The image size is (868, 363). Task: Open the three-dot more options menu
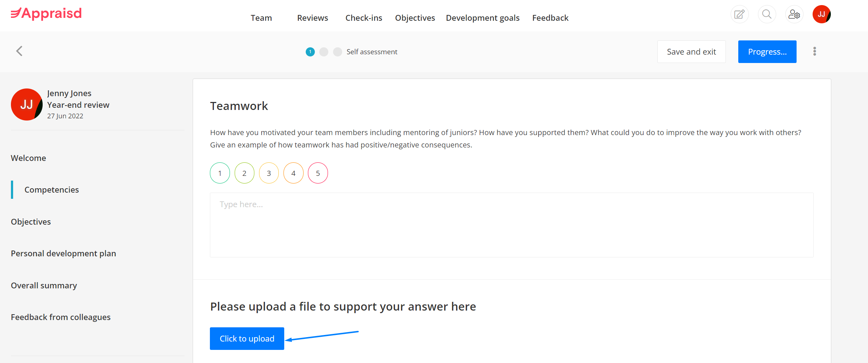point(814,51)
